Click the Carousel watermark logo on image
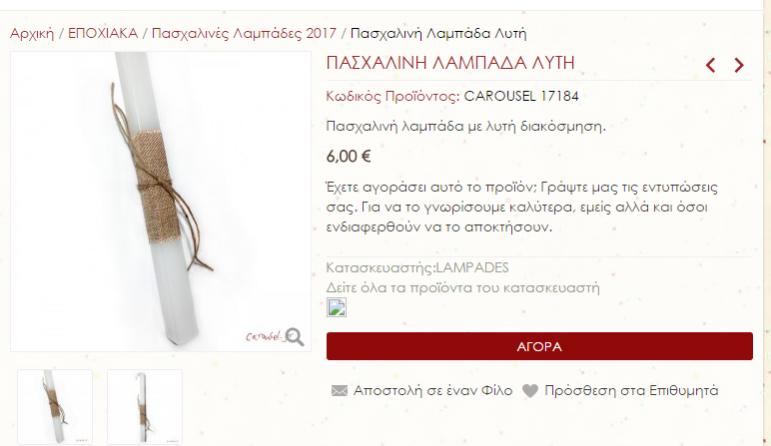The height and width of the screenshot is (446, 771). tap(265, 336)
